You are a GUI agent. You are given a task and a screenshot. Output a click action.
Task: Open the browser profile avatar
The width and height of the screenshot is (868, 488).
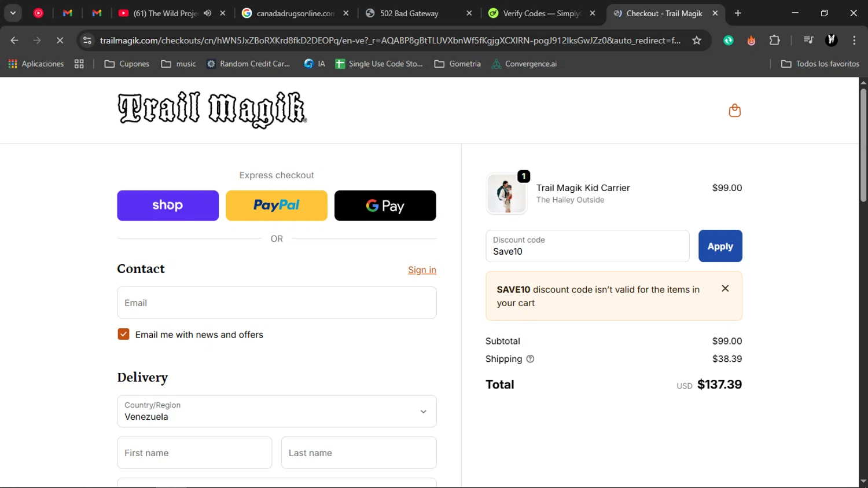[x=832, y=40]
